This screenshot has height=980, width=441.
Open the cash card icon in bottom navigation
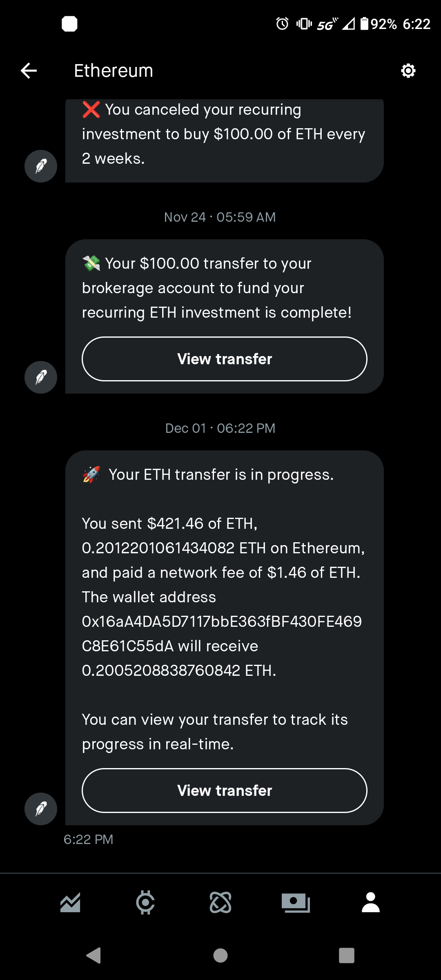[x=296, y=902]
